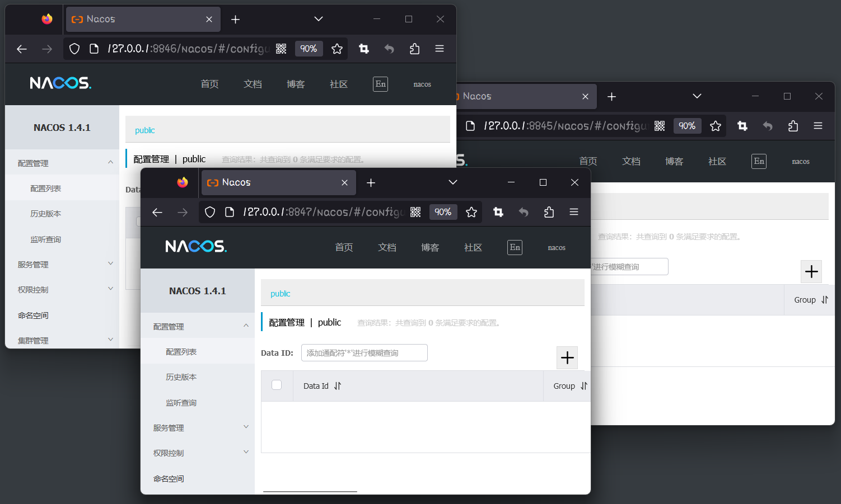This screenshot has height=504, width=841.
Task: Open hamburger menu in the 8845 window
Action: pyautogui.click(x=818, y=126)
